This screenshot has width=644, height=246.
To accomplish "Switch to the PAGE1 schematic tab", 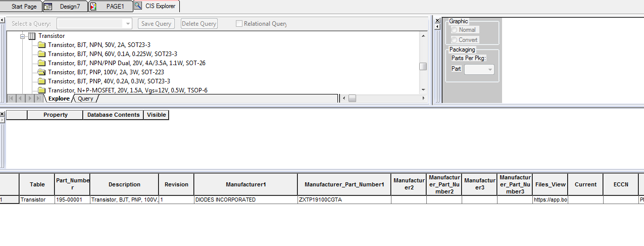I will (x=111, y=7).
